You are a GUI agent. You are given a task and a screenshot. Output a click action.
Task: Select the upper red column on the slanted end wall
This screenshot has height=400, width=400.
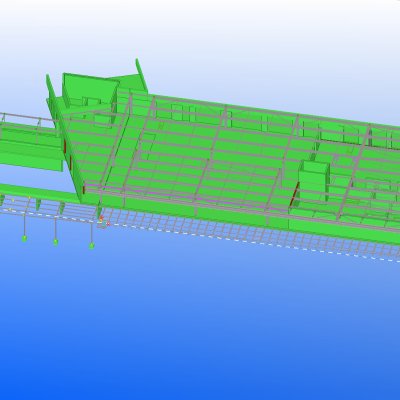[65, 146]
